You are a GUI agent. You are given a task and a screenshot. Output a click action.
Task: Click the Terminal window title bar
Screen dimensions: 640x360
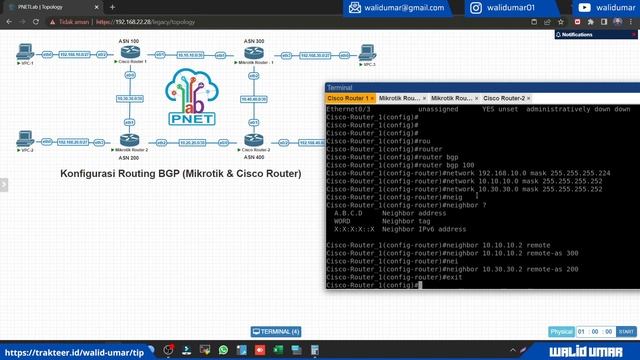point(482,87)
